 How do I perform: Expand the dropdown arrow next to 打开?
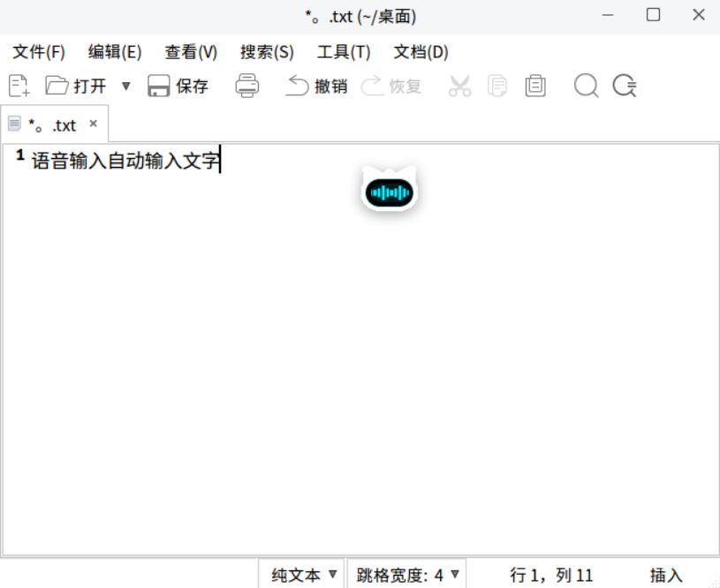(126, 86)
